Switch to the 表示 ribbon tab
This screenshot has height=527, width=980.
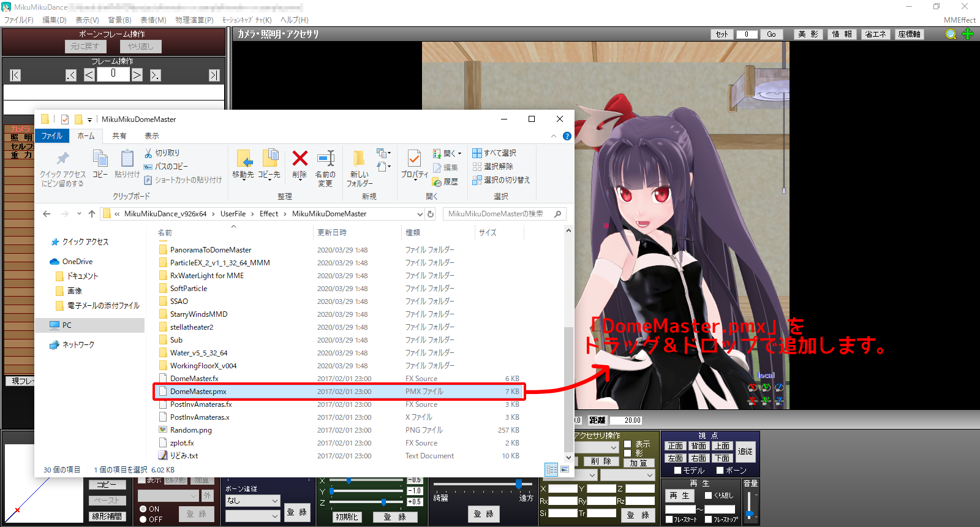(152, 136)
